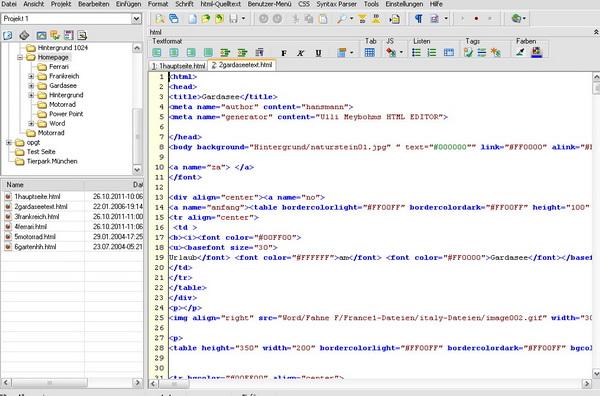Open the JS icon dropdown arrow
600x396 pixels.
point(401,52)
